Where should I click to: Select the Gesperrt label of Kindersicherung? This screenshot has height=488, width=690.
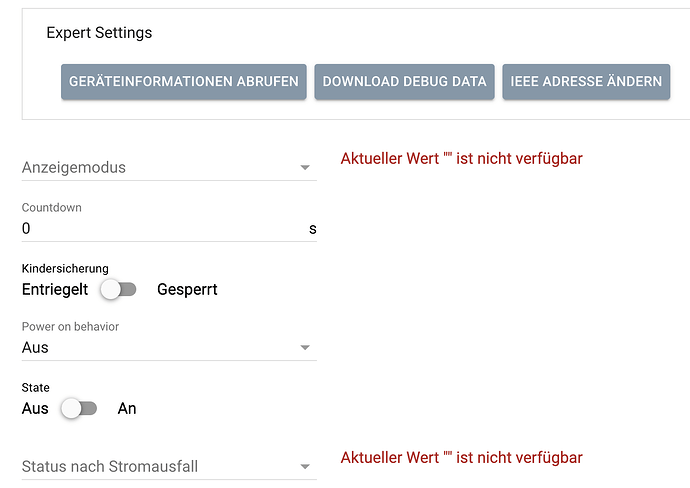(x=187, y=290)
